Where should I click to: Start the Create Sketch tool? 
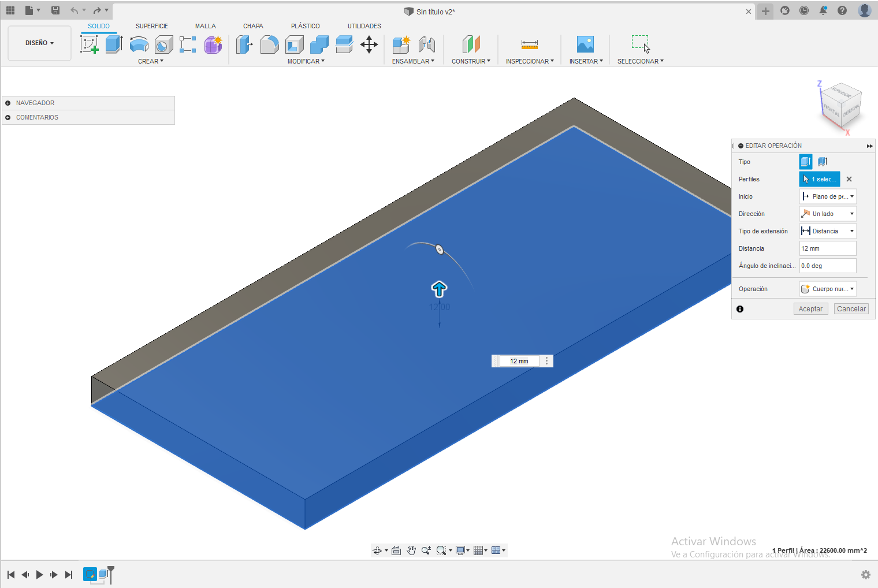(90, 44)
